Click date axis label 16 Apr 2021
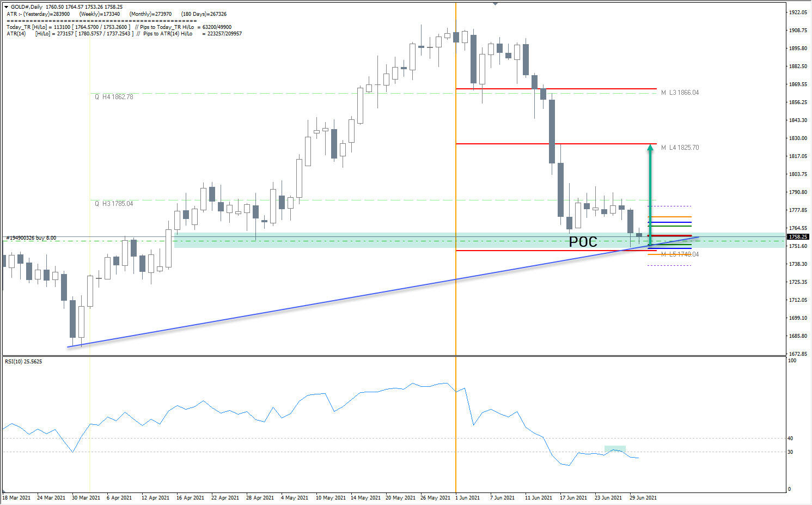Viewport: 812px width, 505px height. [x=190, y=498]
